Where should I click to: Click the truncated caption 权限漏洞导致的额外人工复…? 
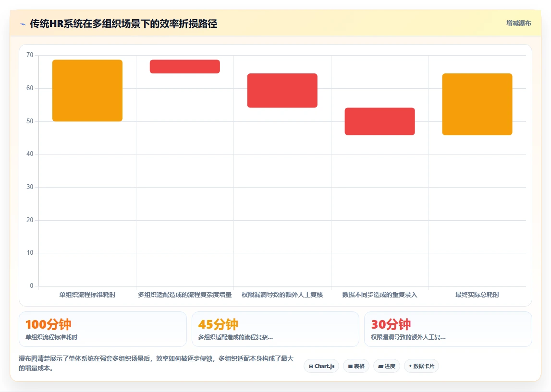click(x=408, y=337)
